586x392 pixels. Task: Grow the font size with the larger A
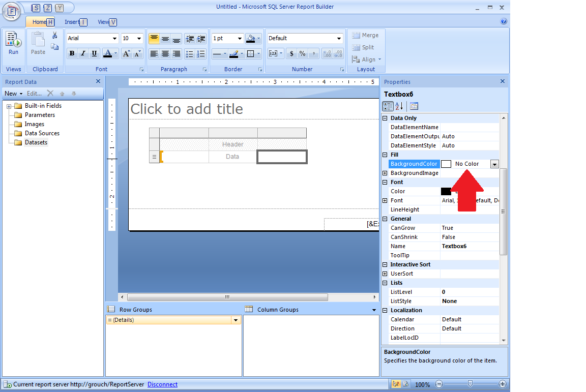(126, 53)
